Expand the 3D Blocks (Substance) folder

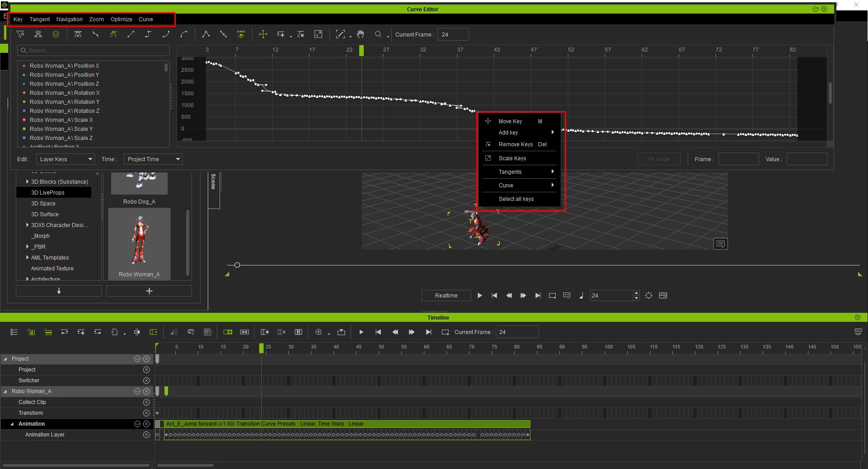tap(28, 182)
